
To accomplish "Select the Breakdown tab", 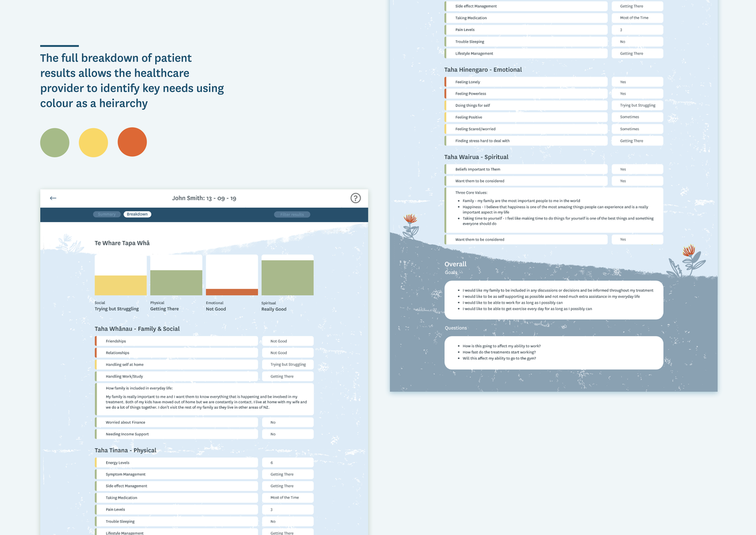I will [x=137, y=214].
